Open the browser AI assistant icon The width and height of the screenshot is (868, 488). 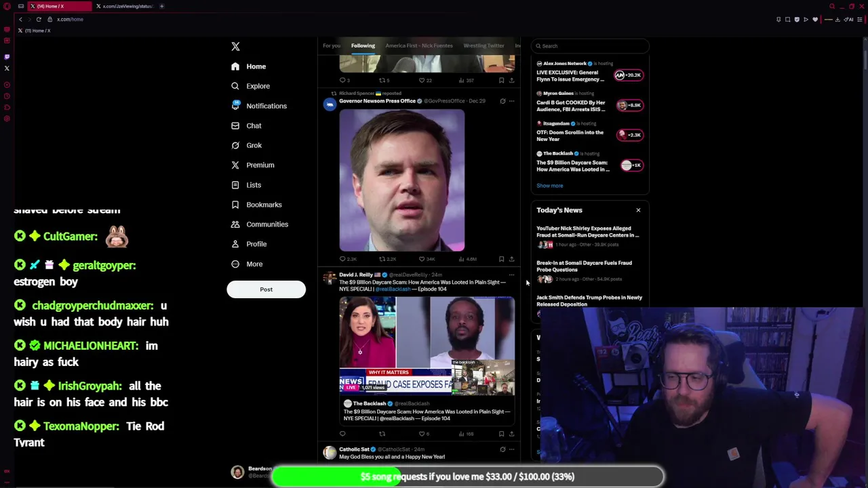[x=849, y=19]
